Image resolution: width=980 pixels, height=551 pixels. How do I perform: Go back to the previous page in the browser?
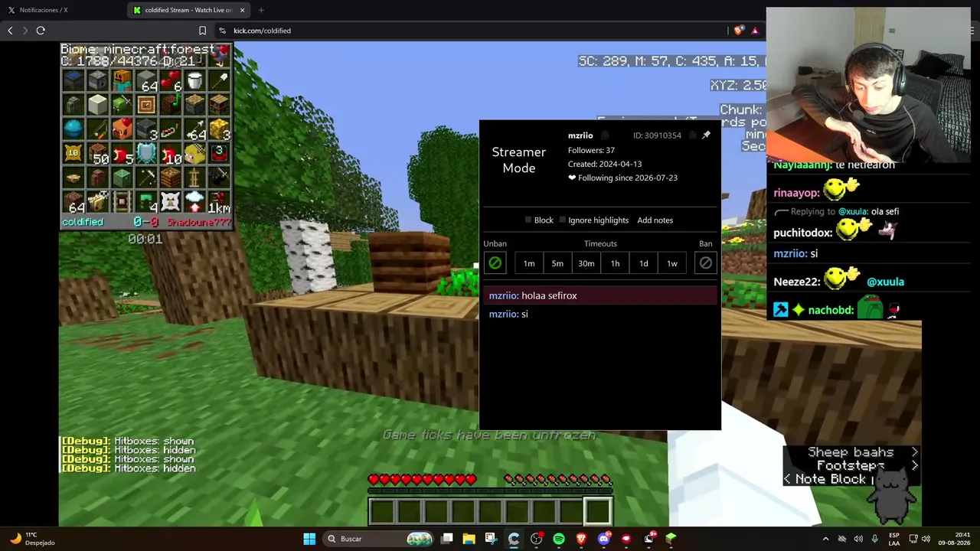(x=10, y=31)
